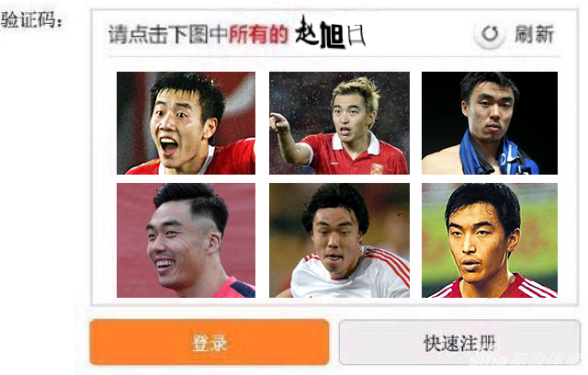Select the photo with the black background
The height and width of the screenshot is (375, 588).
(490, 123)
